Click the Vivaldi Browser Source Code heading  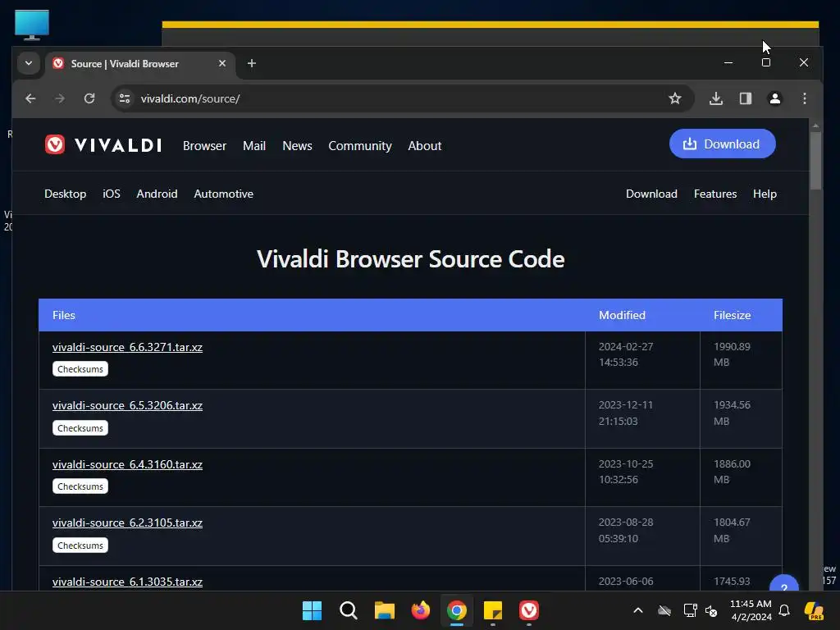410,259
